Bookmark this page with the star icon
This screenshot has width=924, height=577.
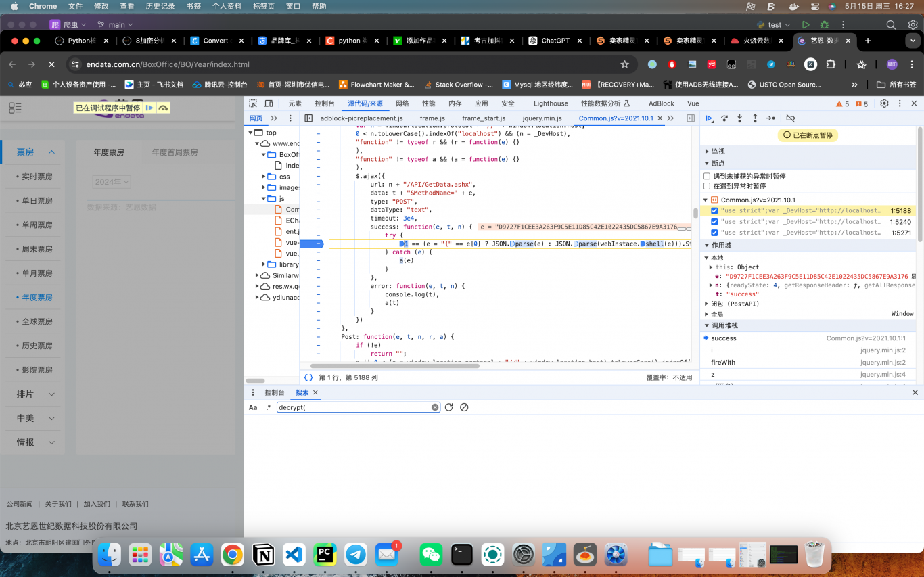point(624,64)
